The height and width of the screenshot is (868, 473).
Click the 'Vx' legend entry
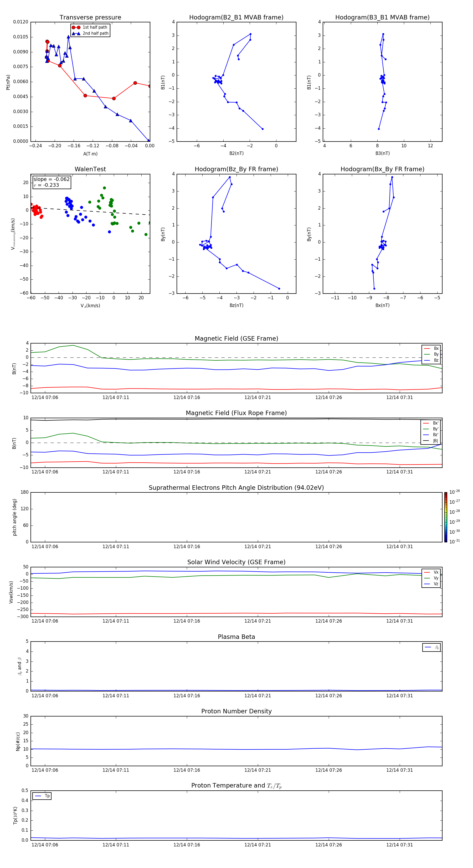(x=431, y=572)
